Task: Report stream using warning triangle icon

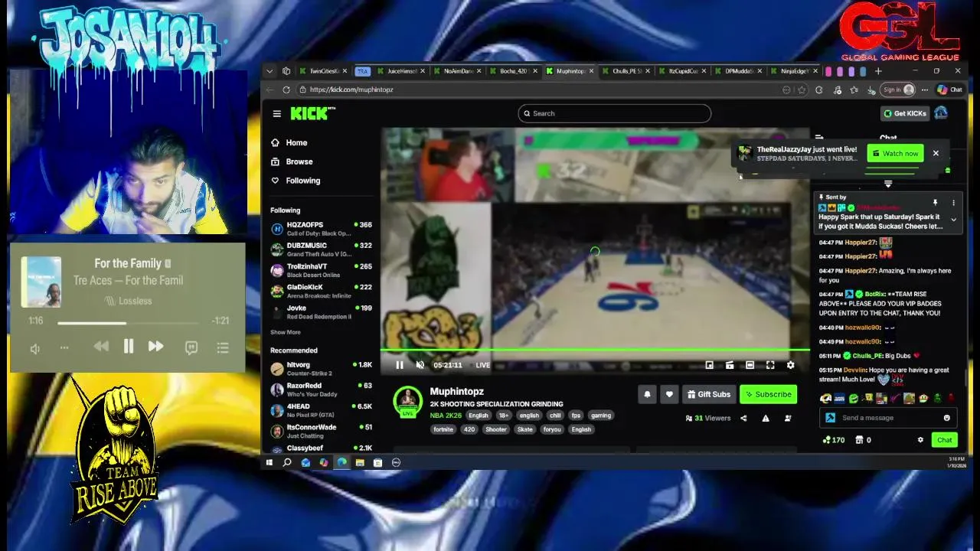Action: 766,418
